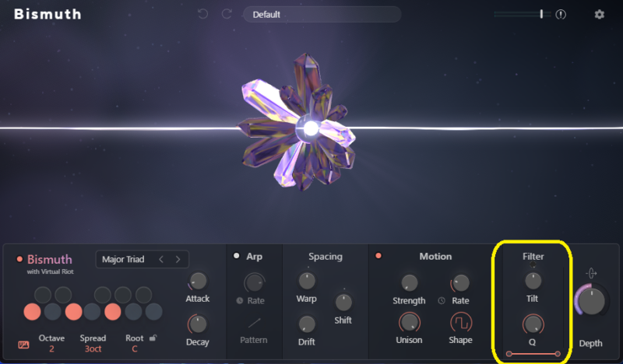Select next chord with right chevron

(178, 259)
